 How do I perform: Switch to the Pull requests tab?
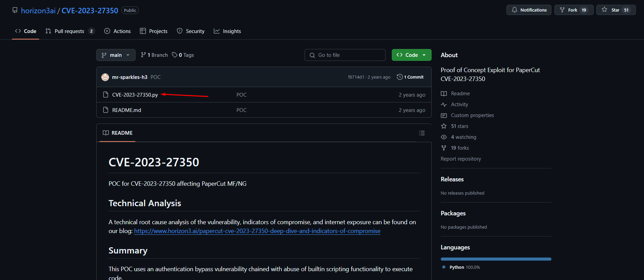click(70, 31)
